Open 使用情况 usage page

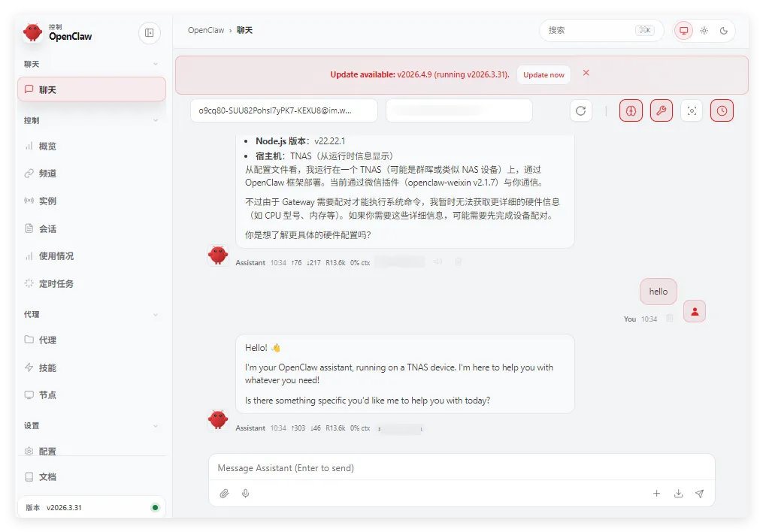point(92,255)
